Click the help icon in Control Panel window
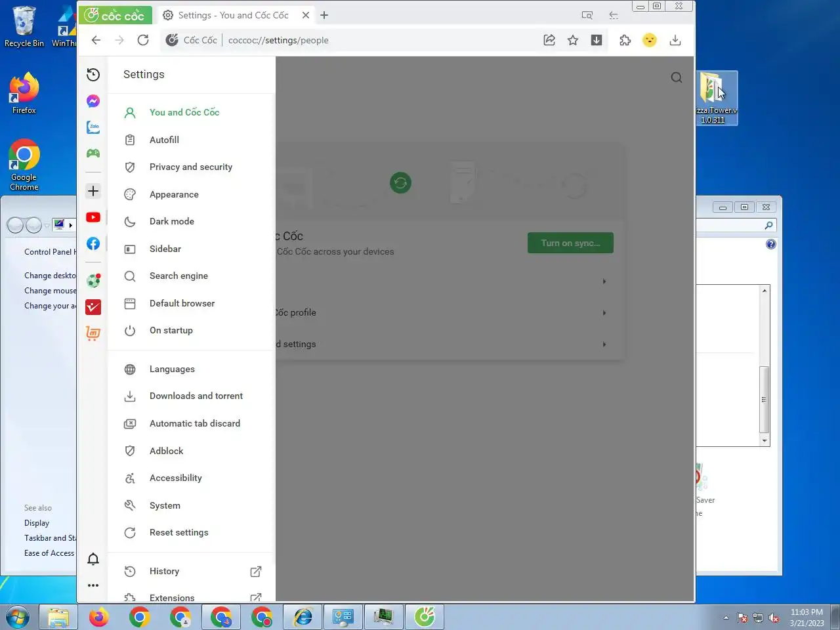The width and height of the screenshot is (840, 630). click(771, 244)
